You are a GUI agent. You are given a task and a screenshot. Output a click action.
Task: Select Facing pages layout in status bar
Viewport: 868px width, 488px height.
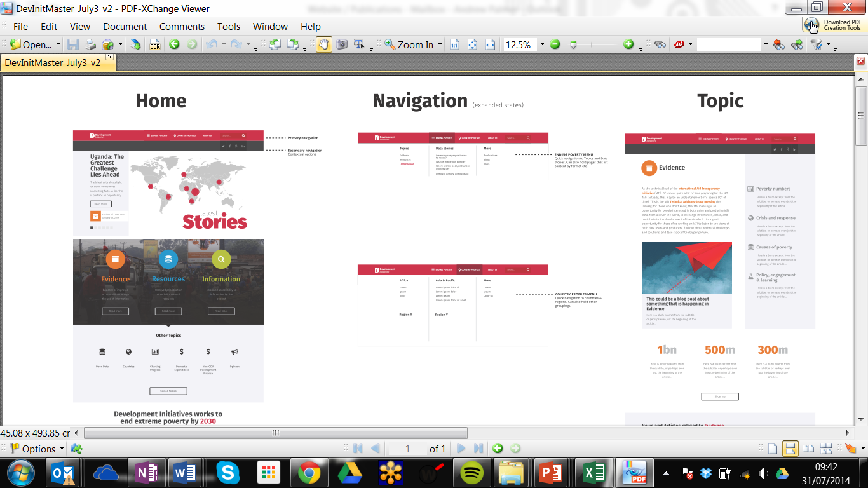[x=808, y=449]
